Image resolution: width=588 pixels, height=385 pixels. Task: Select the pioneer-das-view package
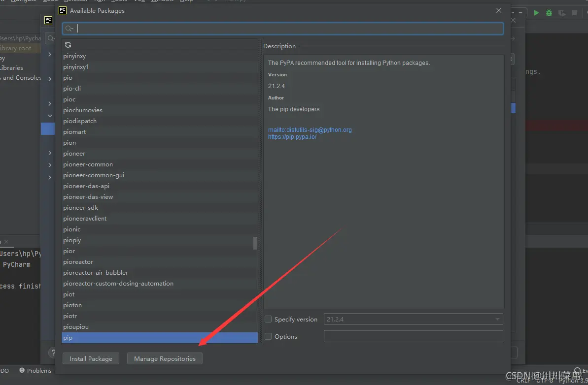pos(160,197)
